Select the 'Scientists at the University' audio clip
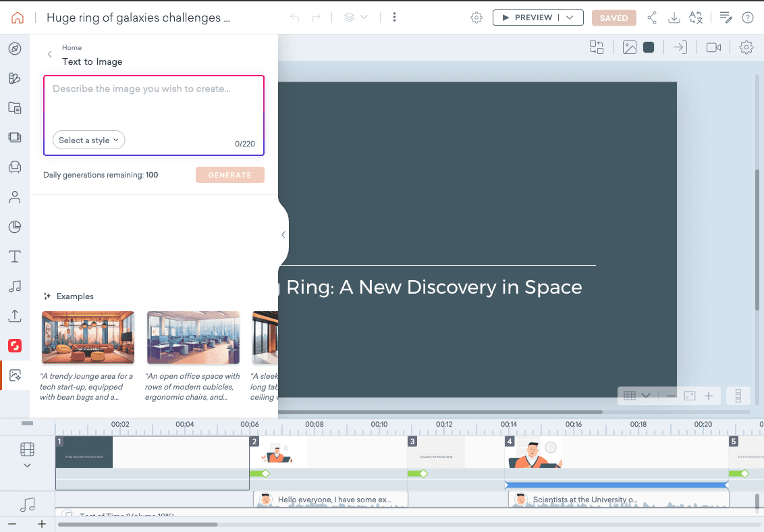Viewport: 764px width, 532px height. pos(618,500)
